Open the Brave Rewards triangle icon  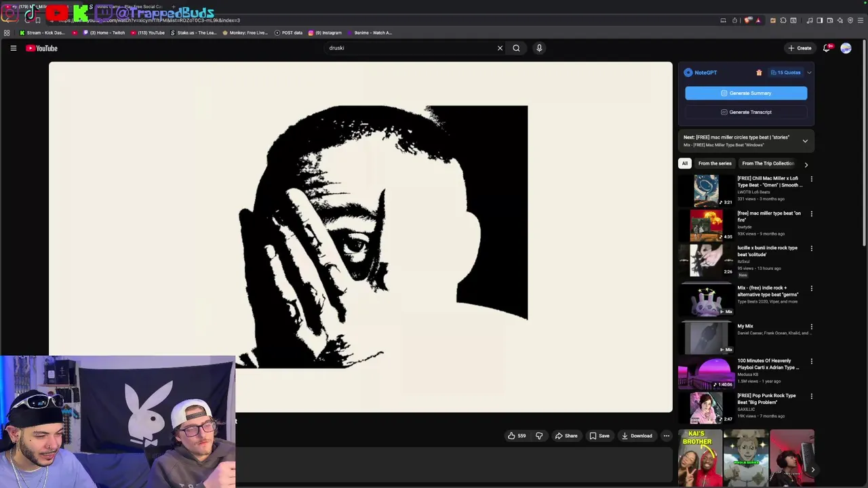[758, 20]
